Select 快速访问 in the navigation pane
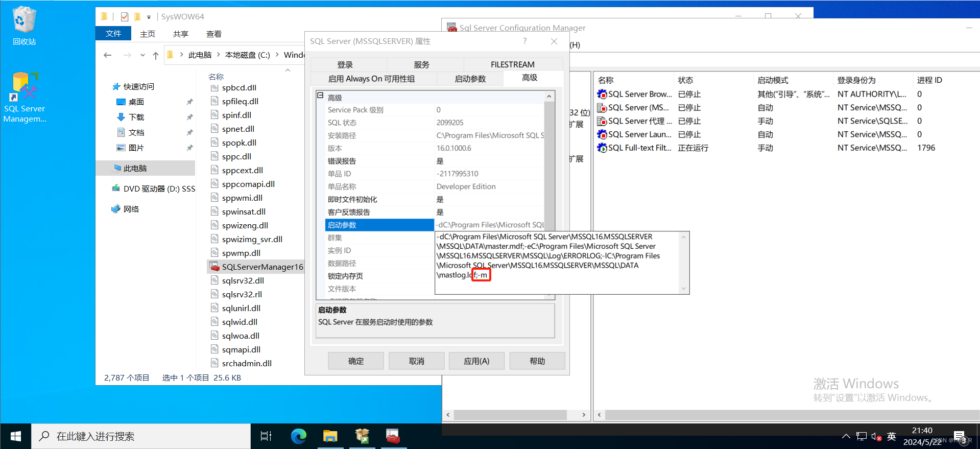 click(x=138, y=87)
